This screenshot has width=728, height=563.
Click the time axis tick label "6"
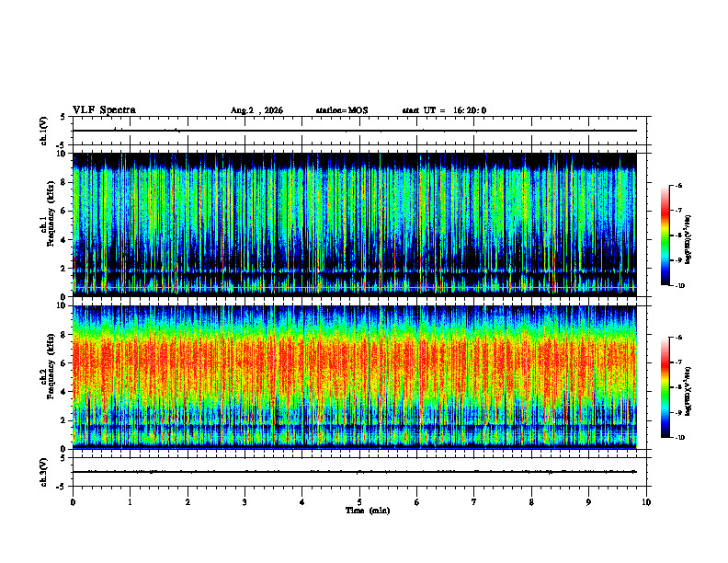pos(417,502)
